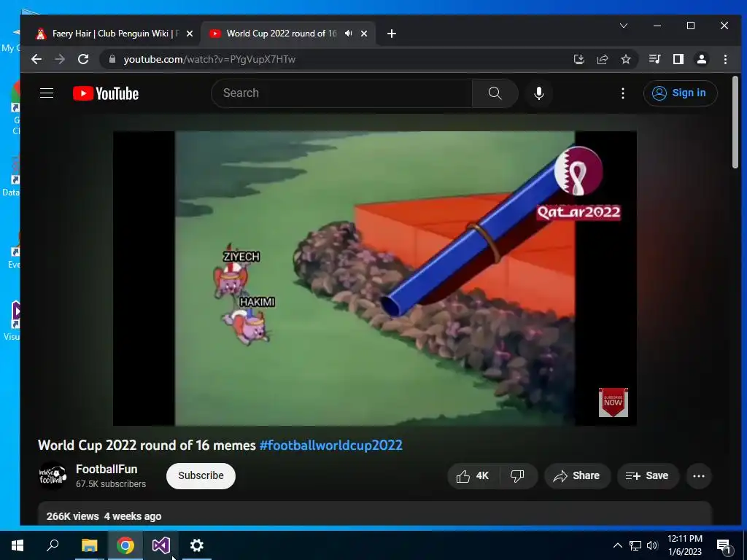Viewport: 747px width, 560px height.
Task: Open taskbar clock and date
Action: [684, 545]
